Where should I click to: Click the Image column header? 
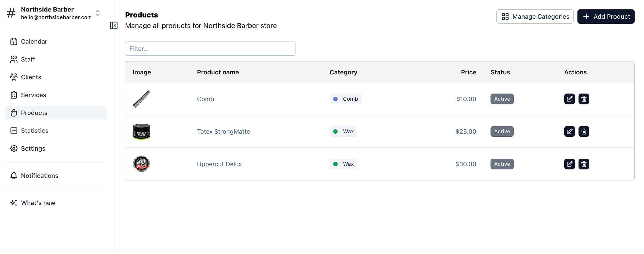coord(142,72)
